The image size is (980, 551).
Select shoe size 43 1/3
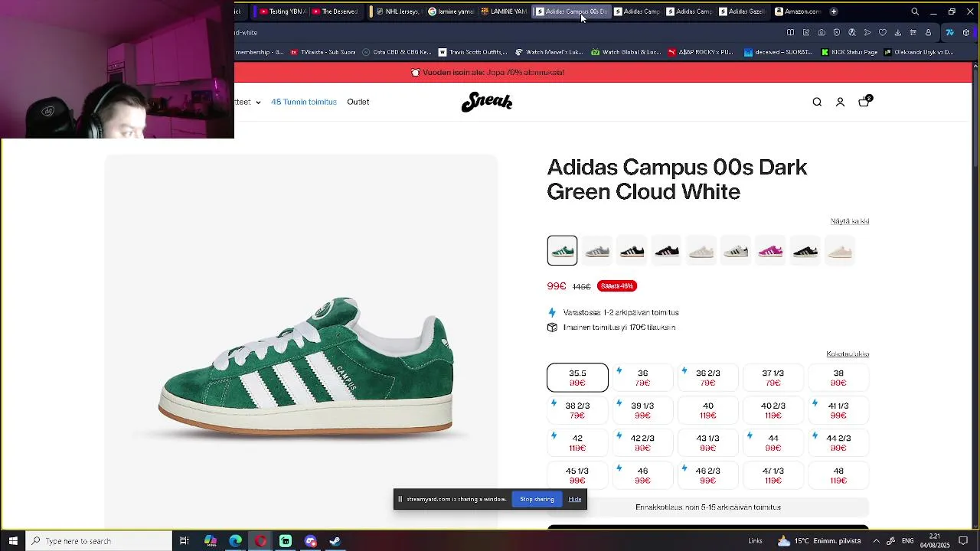pos(707,443)
